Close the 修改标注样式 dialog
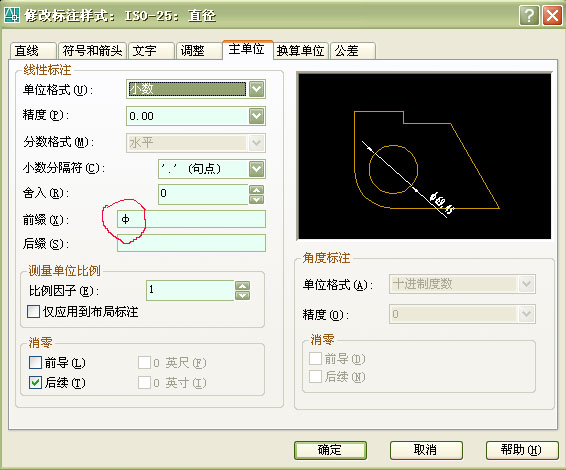The height and width of the screenshot is (470, 566). [552, 16]
